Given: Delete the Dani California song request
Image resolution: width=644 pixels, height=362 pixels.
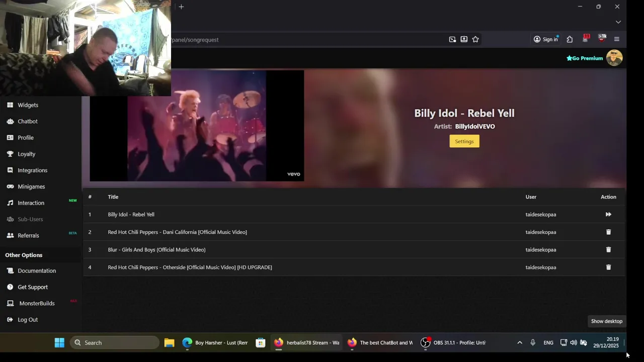Looking at the screenshot, I should click(x=608, y=232).
